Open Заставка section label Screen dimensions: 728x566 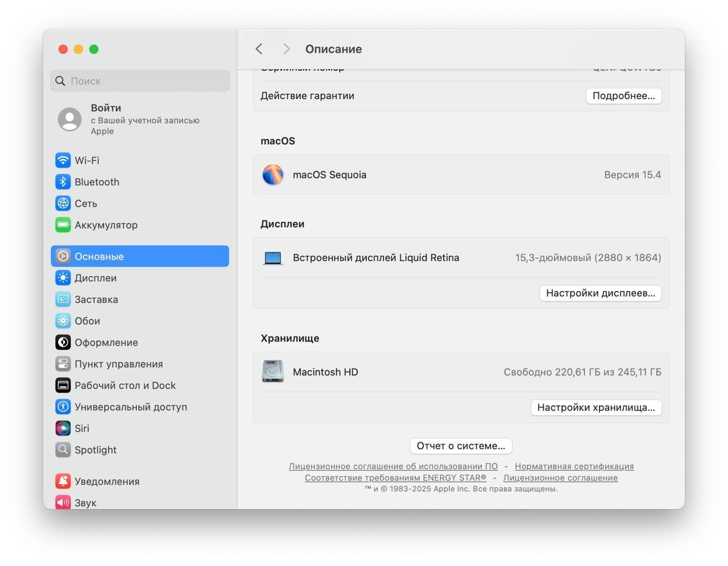pyautogui.click(x=97, y=299)
